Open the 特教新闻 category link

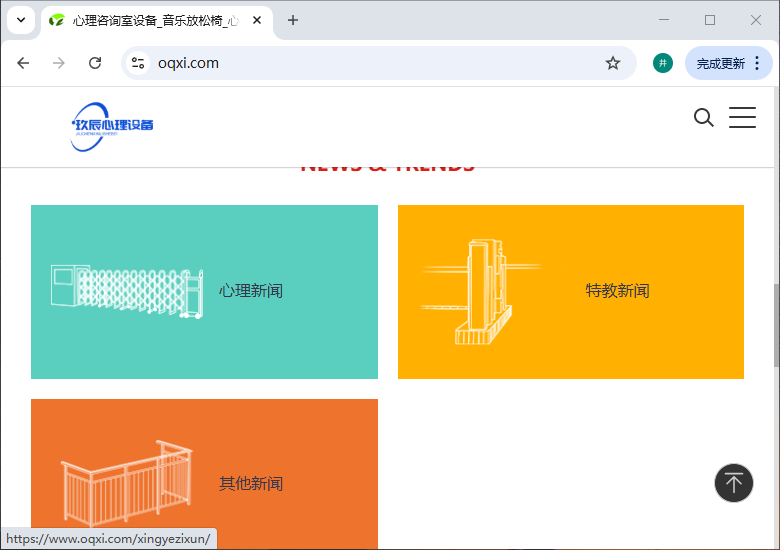[x=617, y=290]
